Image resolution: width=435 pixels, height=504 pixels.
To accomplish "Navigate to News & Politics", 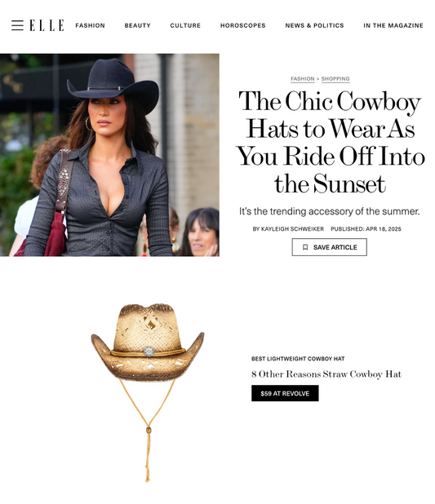I will tap(314, 25).
